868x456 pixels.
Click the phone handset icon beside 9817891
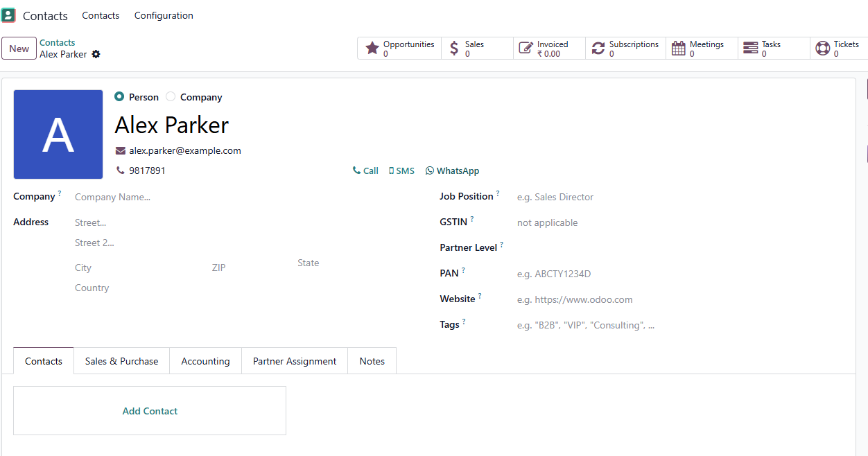121,170
